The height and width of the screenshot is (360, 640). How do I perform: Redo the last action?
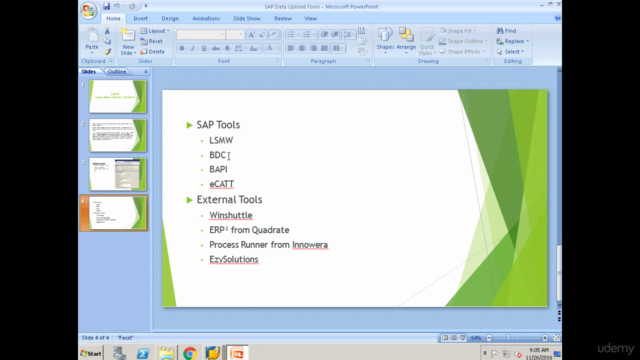pos(132,6)
